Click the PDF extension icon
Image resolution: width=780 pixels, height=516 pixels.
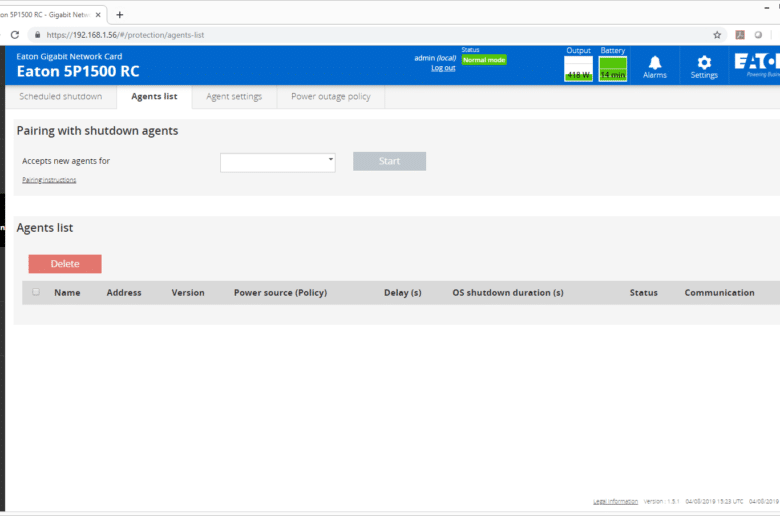[740, 35]
